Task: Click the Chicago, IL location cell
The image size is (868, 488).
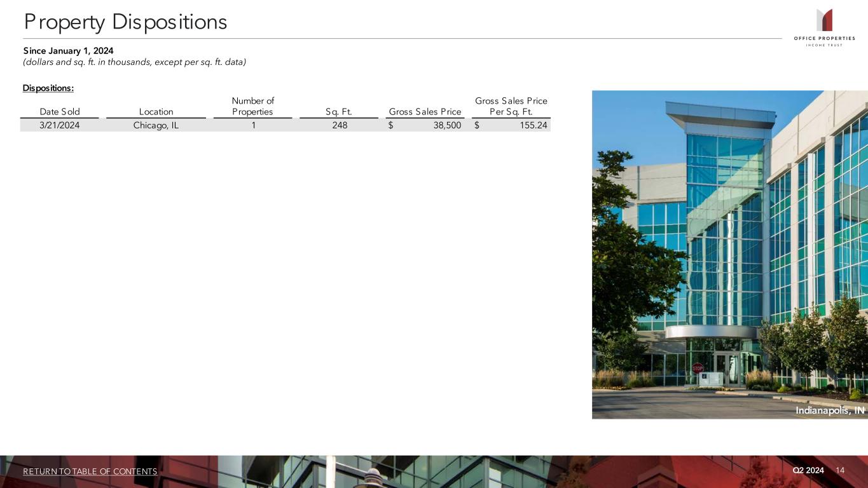Action: pyautogui.click(x=156, y=125)
